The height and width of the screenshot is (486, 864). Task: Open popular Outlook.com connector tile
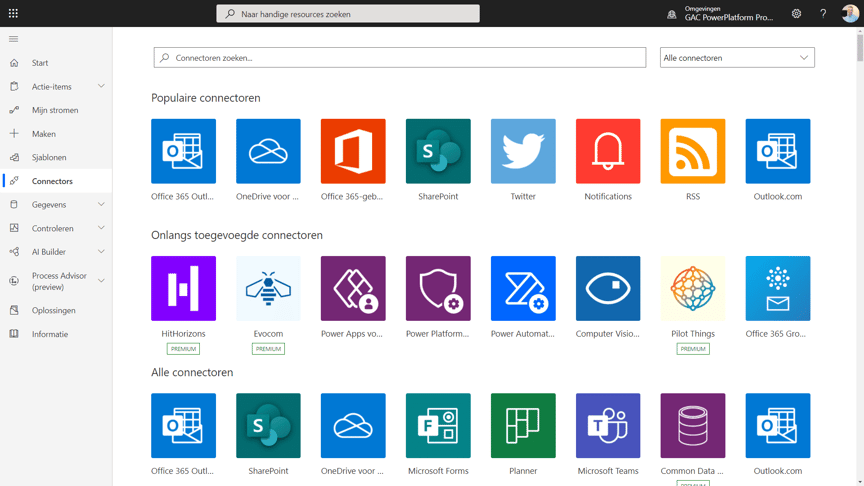777,151
